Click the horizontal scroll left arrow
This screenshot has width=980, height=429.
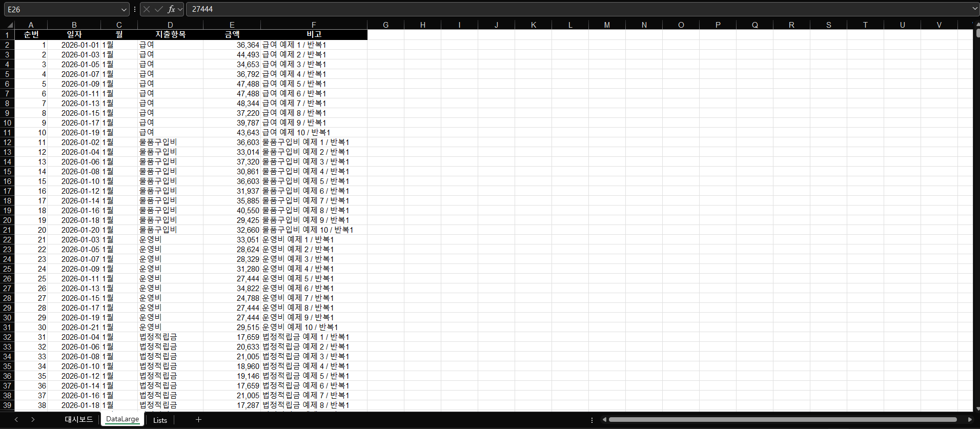click(604, 420)
